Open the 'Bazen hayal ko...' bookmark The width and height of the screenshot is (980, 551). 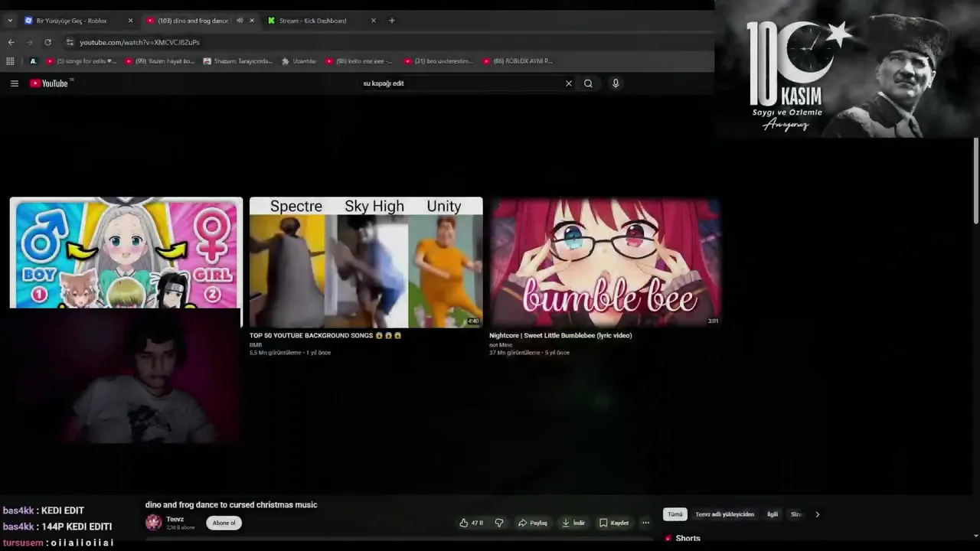click(x=160, y=61)
